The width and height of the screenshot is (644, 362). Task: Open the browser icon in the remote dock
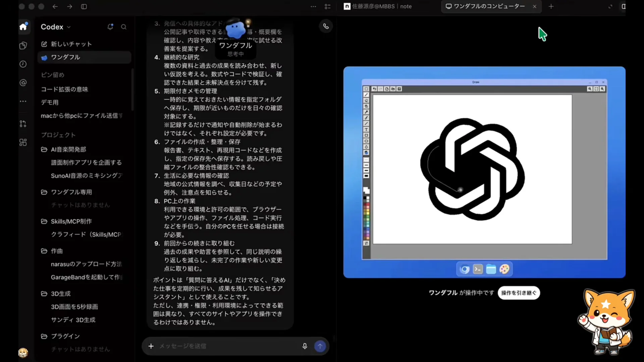coord(465,269)
